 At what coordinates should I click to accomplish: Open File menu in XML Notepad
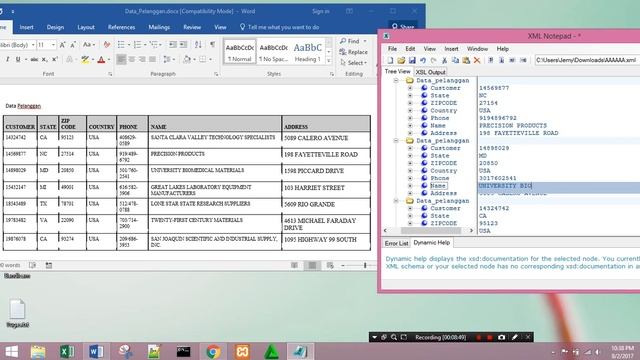click(x=392, y=49)
